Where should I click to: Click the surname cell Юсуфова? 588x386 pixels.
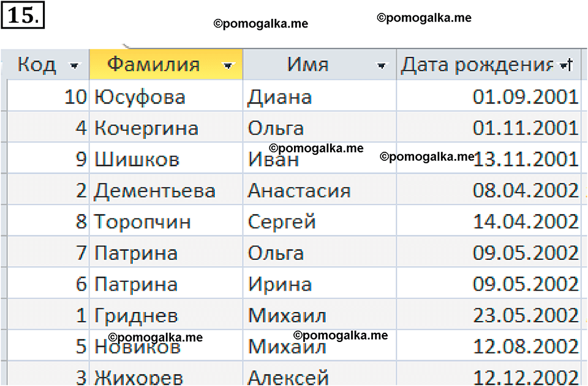coord(166,95)
